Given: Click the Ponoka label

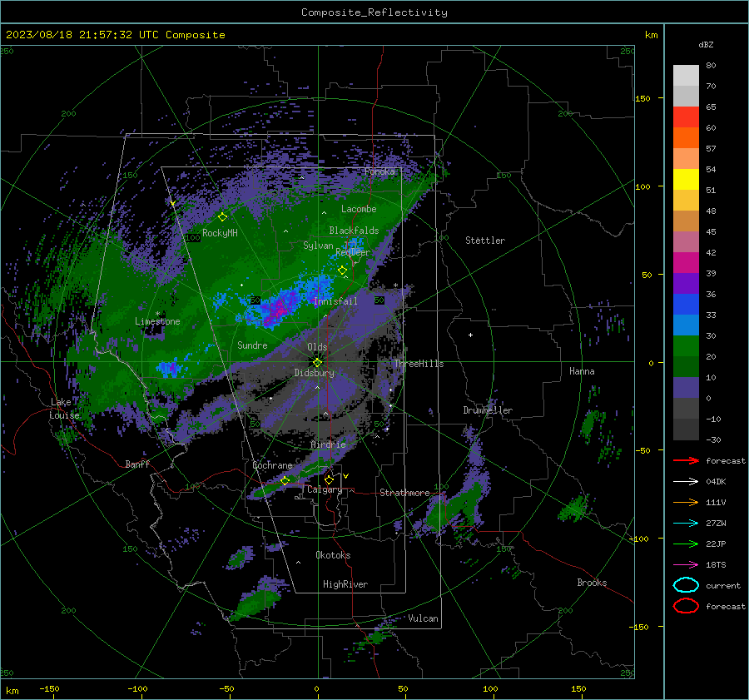Looking at the screenshot, I should click(379, 171).
